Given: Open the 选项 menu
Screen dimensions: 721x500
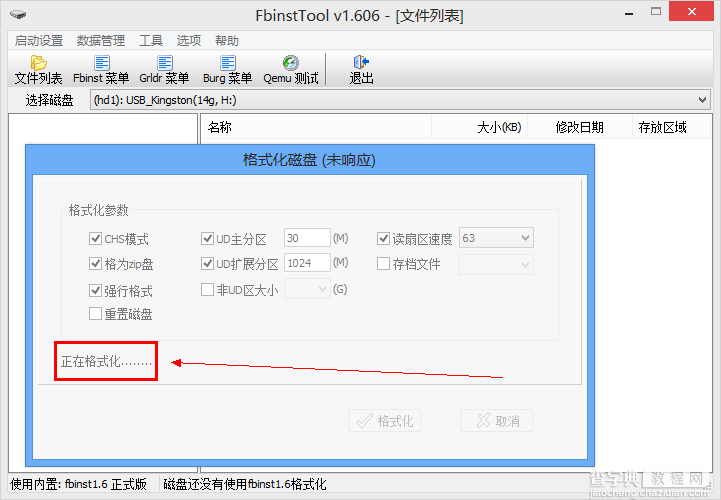Looking at the screenshot, I should click(189, 40).
